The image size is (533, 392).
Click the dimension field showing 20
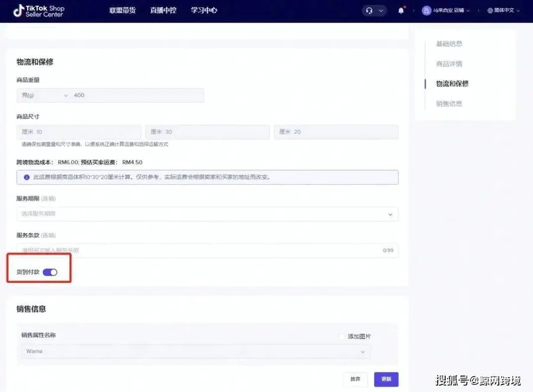pyautogui.click(x=336, y=132)
